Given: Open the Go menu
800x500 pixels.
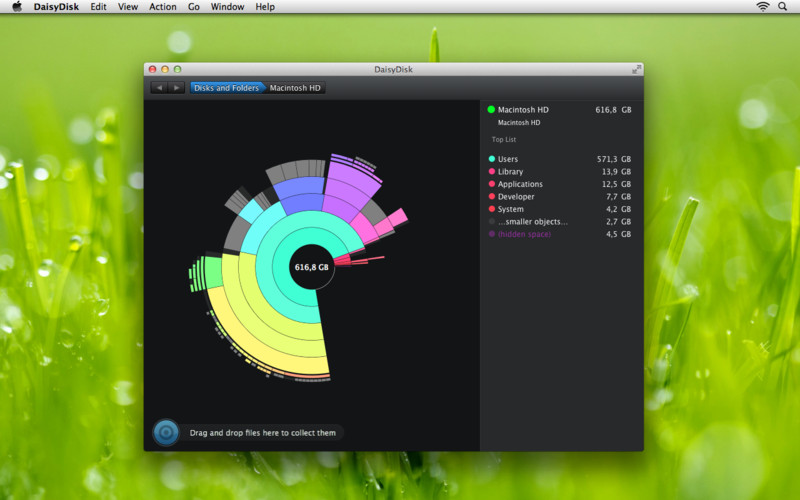Looking at the screenshot, I should pyautogui.click(x=193, y=6).
